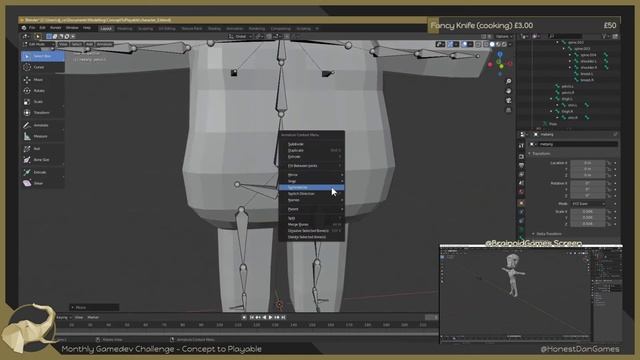Collapse spine.003 in outliner

pos(564,49)
